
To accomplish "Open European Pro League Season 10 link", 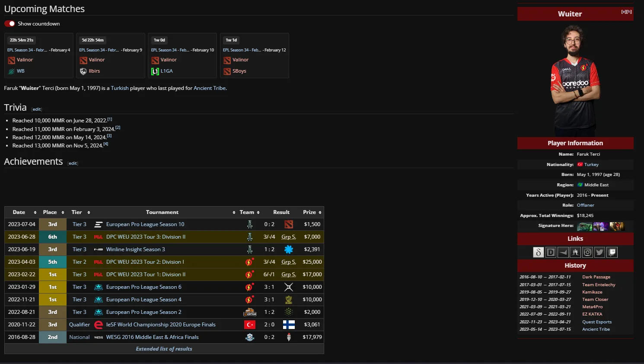I will click(x=145, y=224).
